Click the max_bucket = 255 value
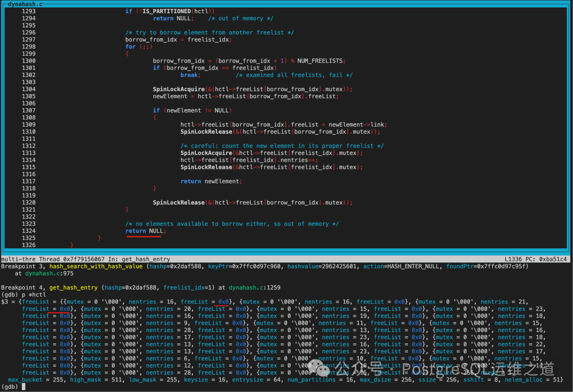 pyautogui.click(x=35, y=380)
